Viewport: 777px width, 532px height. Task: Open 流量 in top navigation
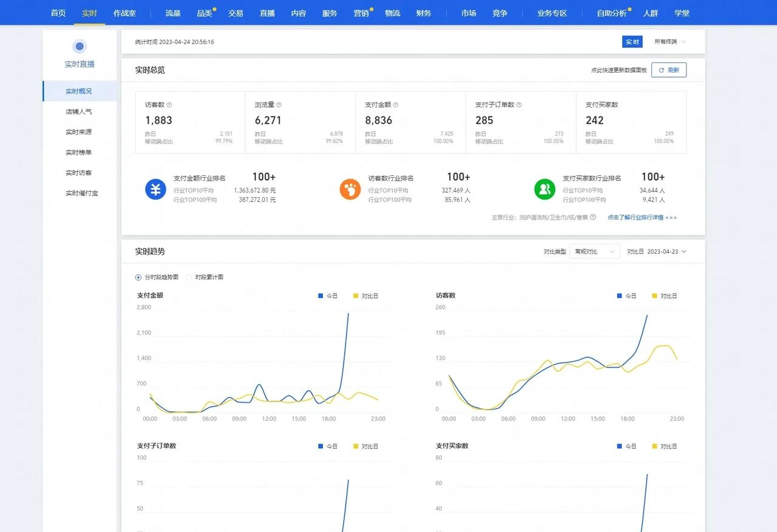[173, 13]
